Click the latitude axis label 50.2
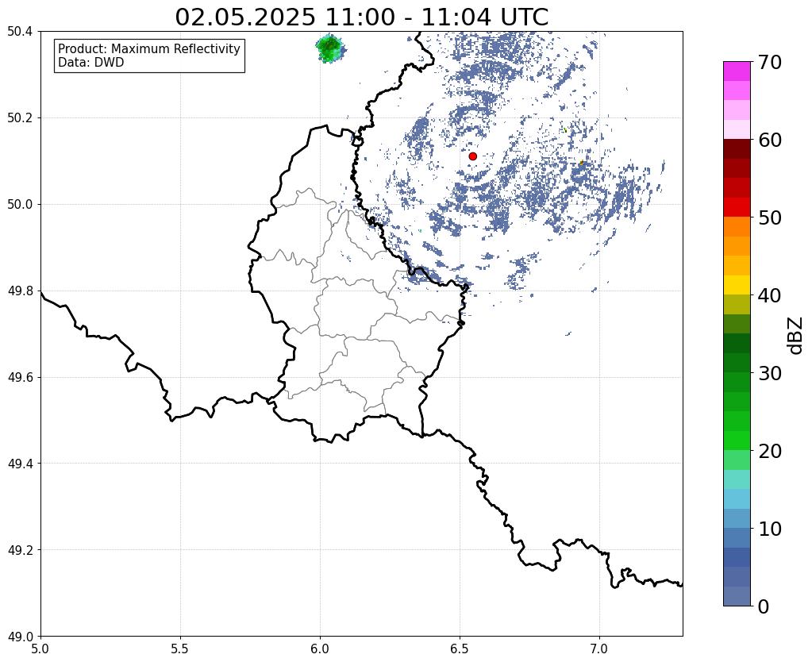Screen dimensions: 812x662 click(20, 118)
